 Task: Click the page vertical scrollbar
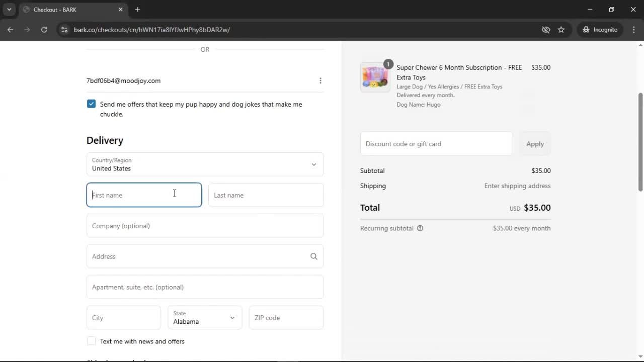click(x=640, y=142)
